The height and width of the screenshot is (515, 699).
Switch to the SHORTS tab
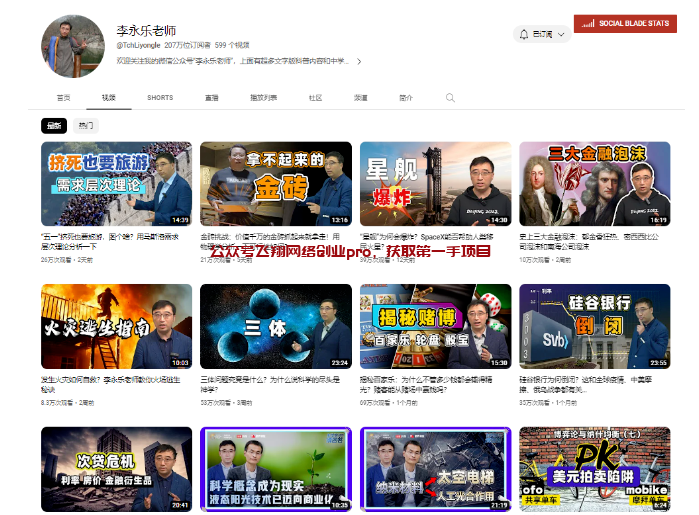(160, 98)
